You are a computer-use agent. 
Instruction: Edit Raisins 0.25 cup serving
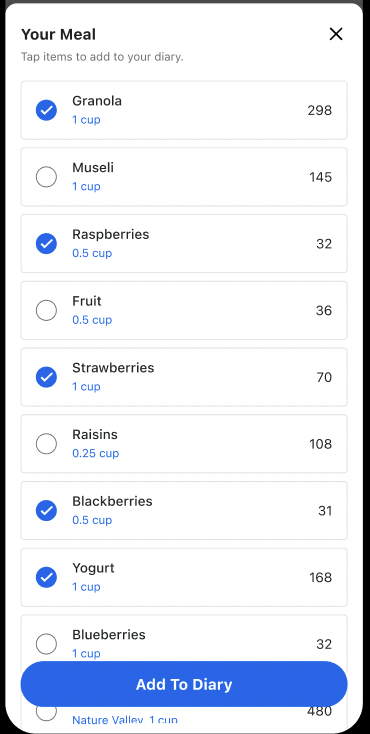[x=96, y=454]
